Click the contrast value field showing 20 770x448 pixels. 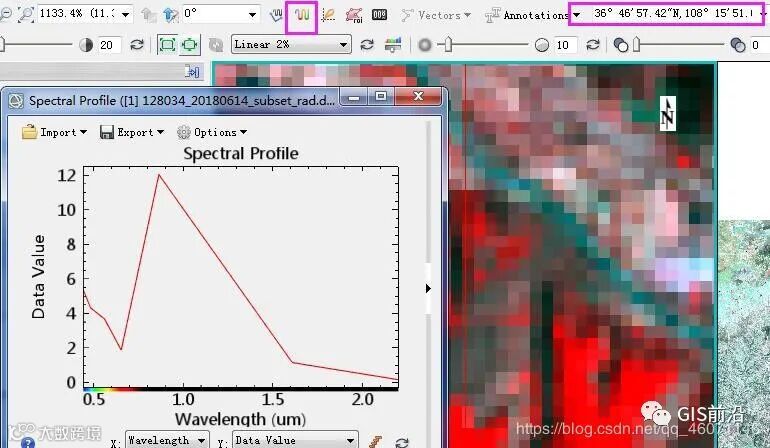click(x=108, y=45)
